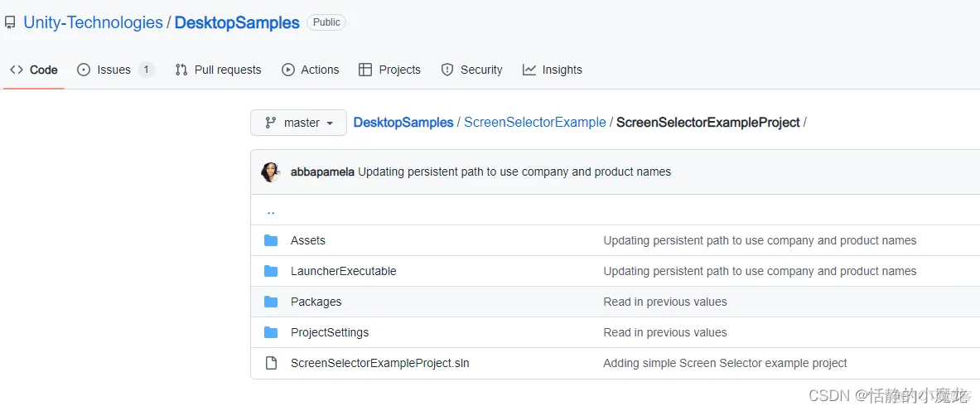
Task: Open the Pull requests tab
Action: (x=218, y=70)
